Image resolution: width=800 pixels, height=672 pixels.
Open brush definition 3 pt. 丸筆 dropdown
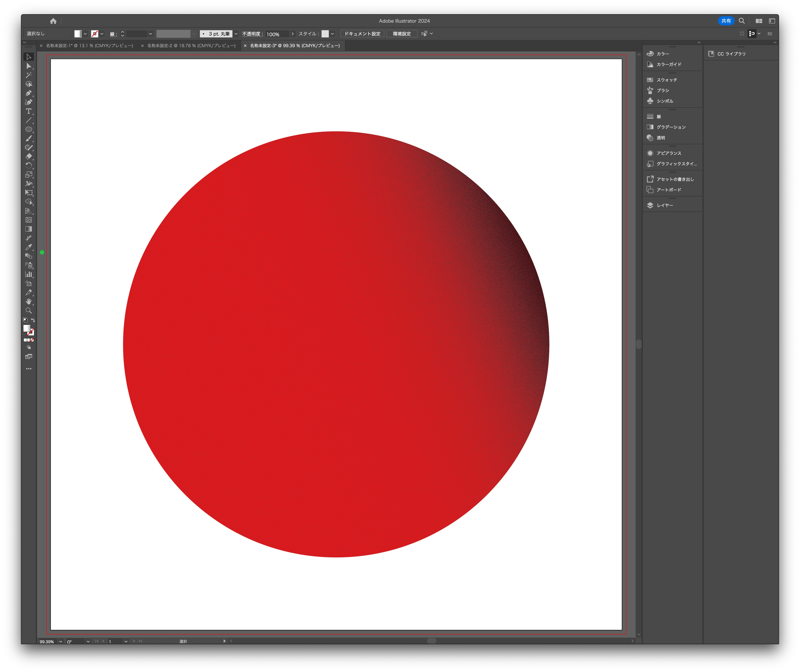[236, 34]
